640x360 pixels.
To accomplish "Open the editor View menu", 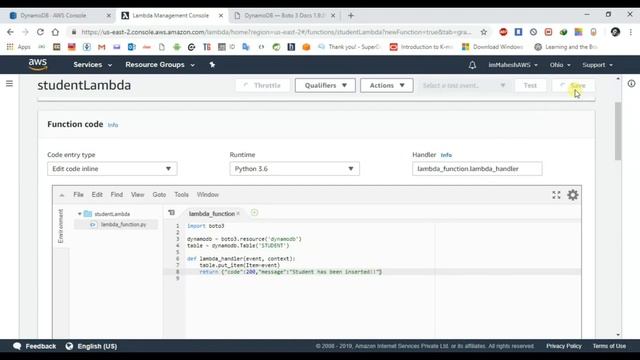I will (x=138, y=195).
